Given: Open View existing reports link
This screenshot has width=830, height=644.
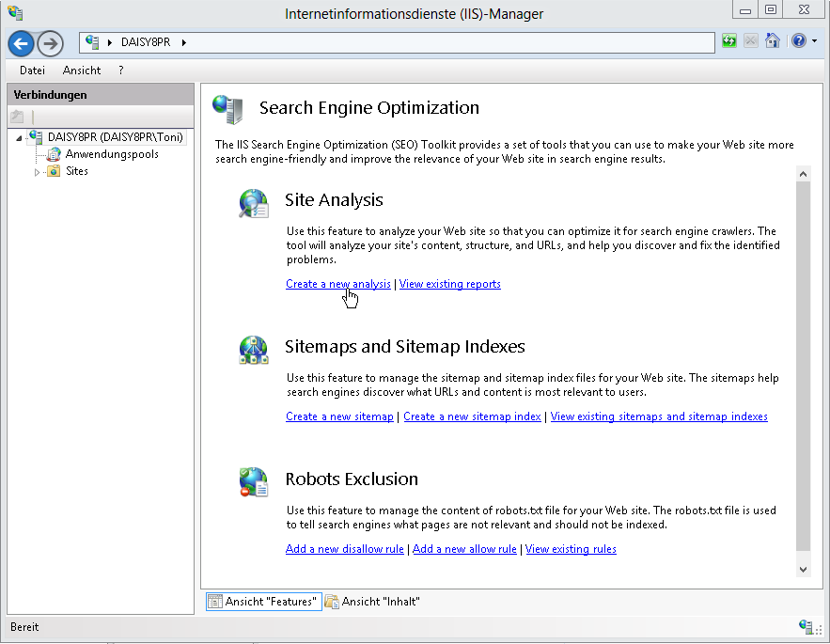Looking at the screenshot, I should pos(449,284).
